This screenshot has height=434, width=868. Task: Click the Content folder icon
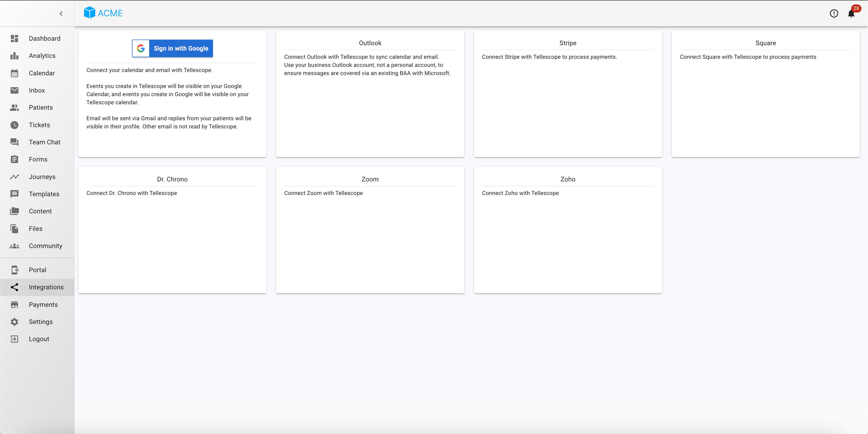point(14,211)
